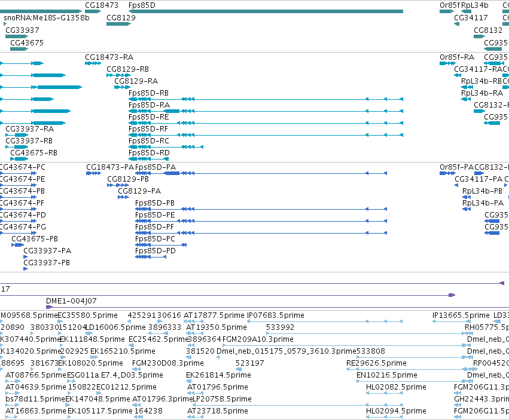Select protein Fps85D-PE
The image size is (509, 420).
coord(155,215)
